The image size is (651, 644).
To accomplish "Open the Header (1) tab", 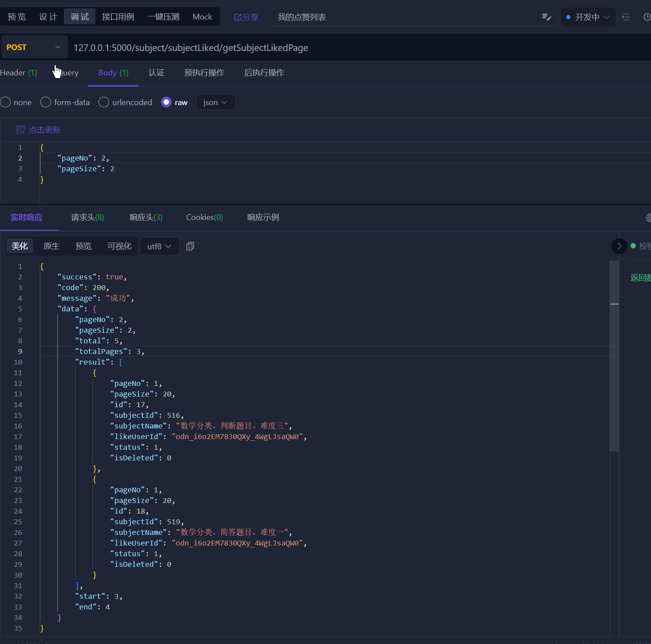I will [19, 73].
